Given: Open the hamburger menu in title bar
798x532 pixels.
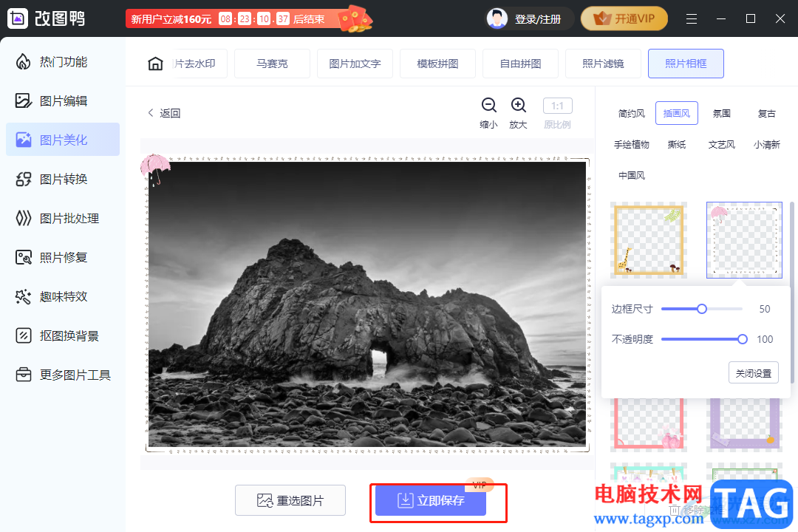Looking at the screenshot, I should (x=691, y=18).
